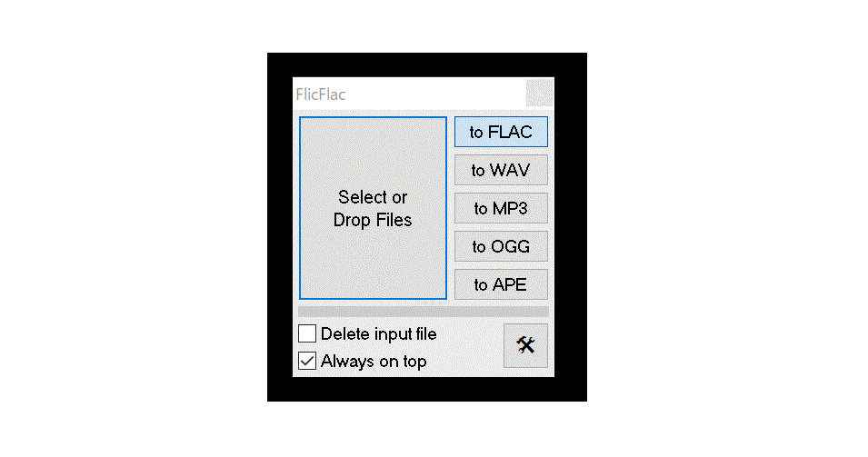Click the "Drop Files" text in drop area
868x457 pixels.
tap(373, 220)
